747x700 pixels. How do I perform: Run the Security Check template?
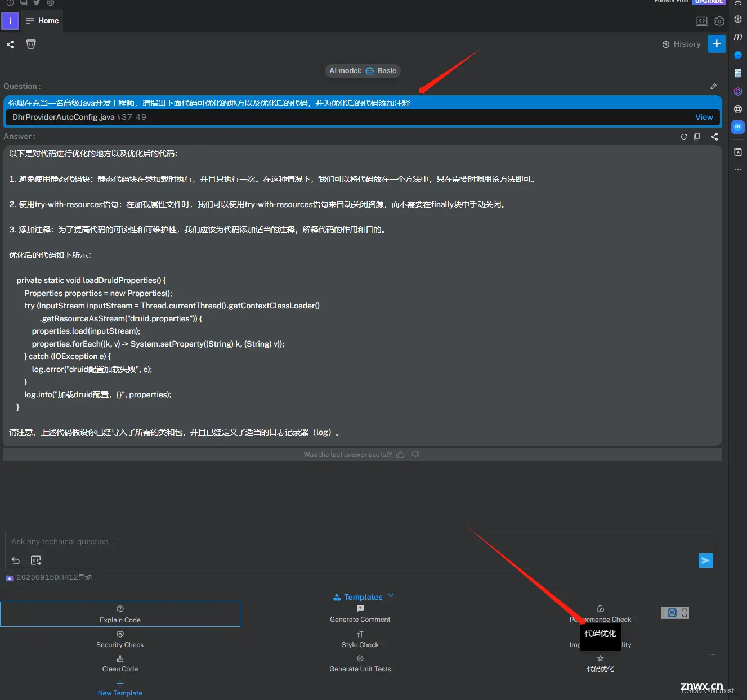[x=120, y=639]
